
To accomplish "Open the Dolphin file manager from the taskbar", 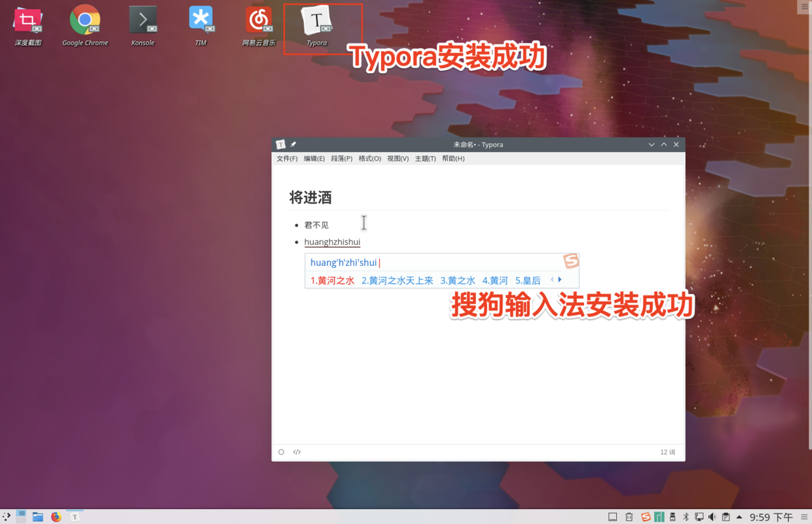I will coord(38,517).
